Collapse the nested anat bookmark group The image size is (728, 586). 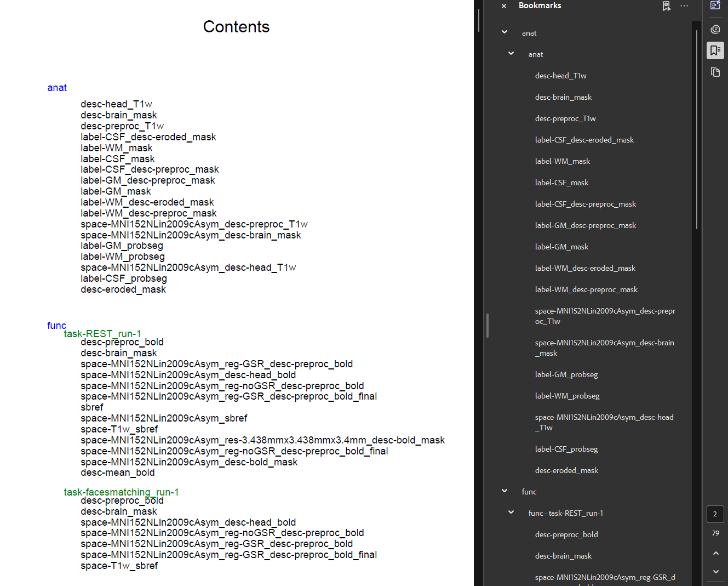pyautogui.click(x=511, y=54)
